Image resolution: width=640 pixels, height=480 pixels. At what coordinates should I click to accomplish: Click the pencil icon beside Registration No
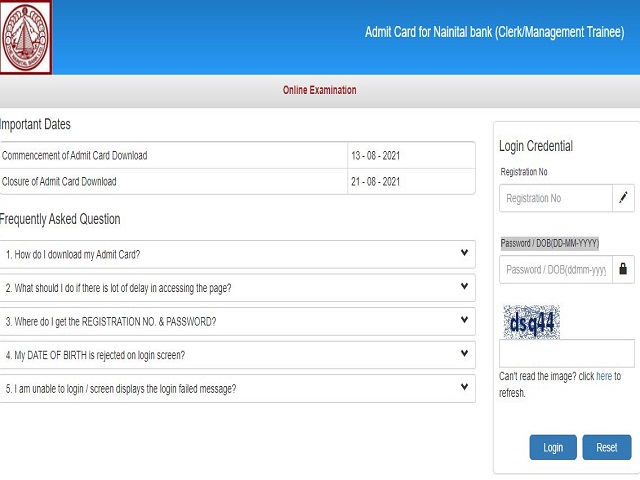(x=623, y=198)
